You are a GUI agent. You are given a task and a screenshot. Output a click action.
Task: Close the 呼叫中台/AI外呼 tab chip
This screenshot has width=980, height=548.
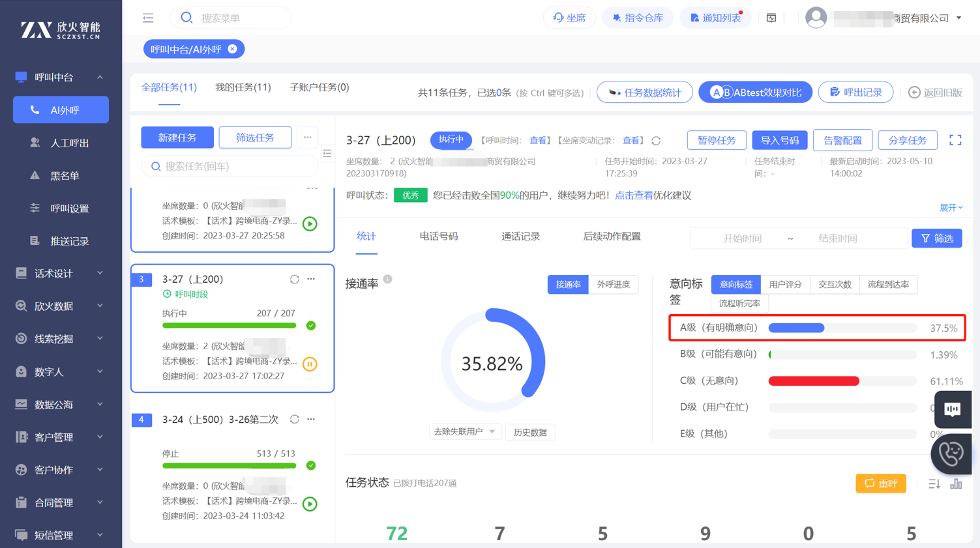tap(233, 50)
